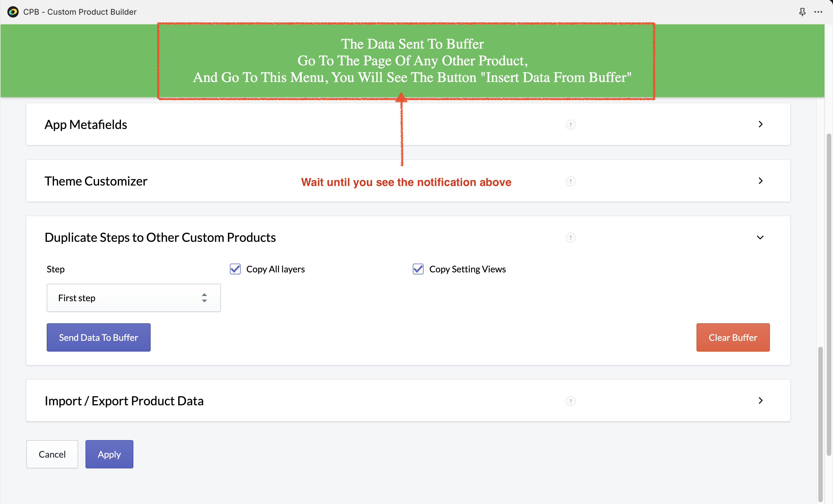Expand the App Metafields section chevron

pos(760,124)
